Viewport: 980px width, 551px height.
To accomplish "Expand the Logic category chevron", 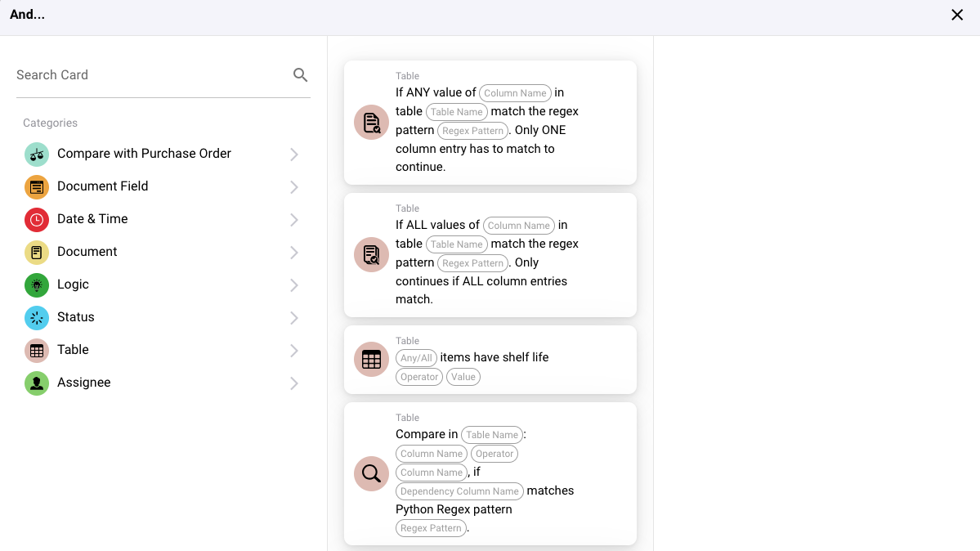I will [x=294, y=285].
